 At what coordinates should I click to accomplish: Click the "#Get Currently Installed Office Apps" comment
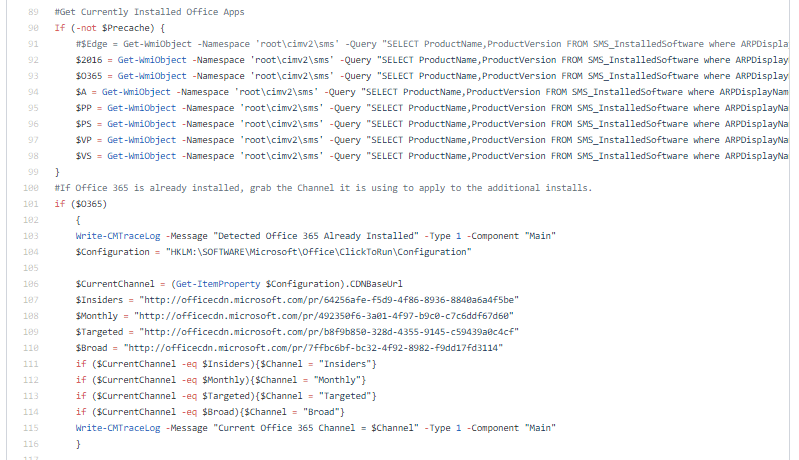(137, 12)
